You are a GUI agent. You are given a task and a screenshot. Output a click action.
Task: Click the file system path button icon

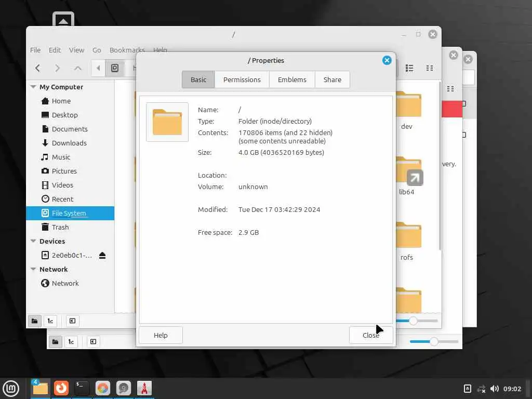(115, 68)
